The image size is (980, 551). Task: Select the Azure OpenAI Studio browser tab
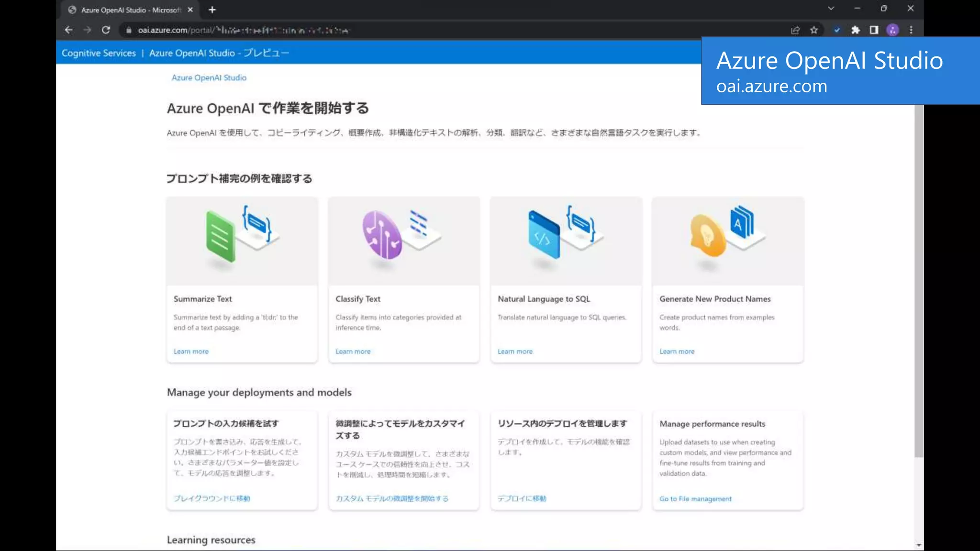point(129,10)
